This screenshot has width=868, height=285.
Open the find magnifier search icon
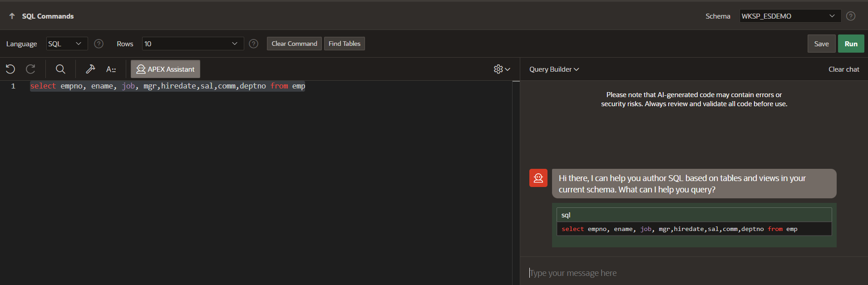coord(60,69)
